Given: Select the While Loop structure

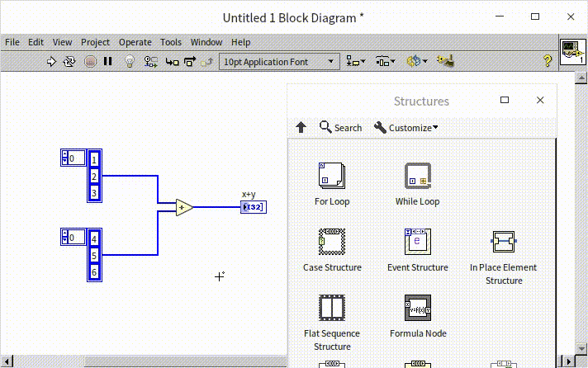Looking at the screenshot, I should tap(417, 176).
